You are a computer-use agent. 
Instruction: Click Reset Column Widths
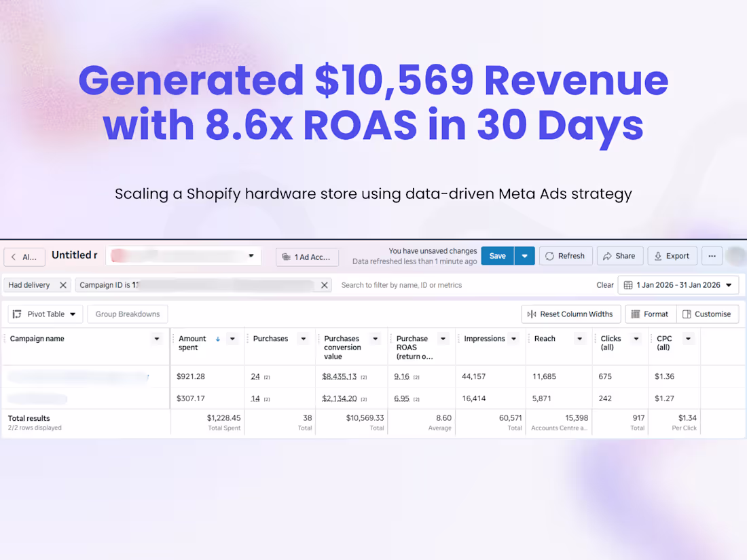pyautogui.click(x=570, y=314)
